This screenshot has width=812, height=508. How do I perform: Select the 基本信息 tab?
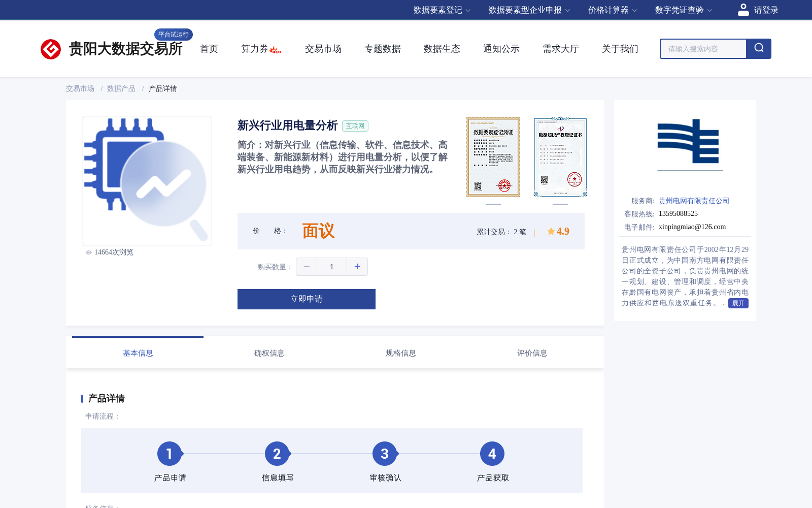point(138,353)
